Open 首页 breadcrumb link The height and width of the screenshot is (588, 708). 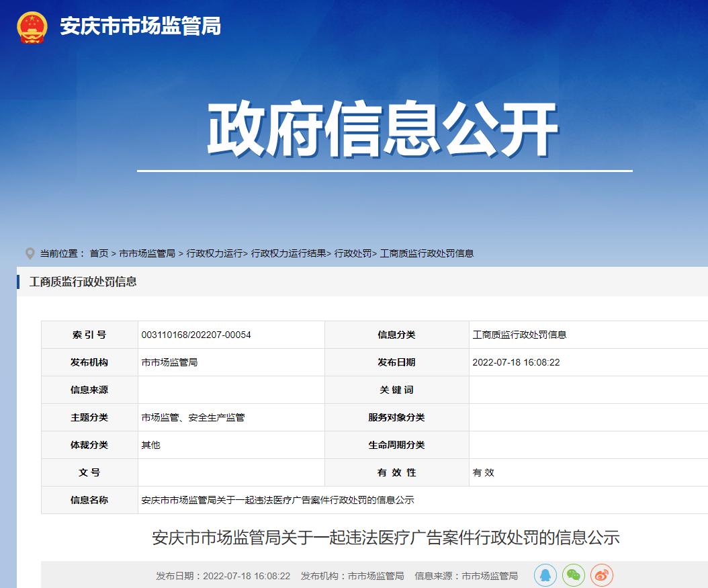(x=99, y=253)
